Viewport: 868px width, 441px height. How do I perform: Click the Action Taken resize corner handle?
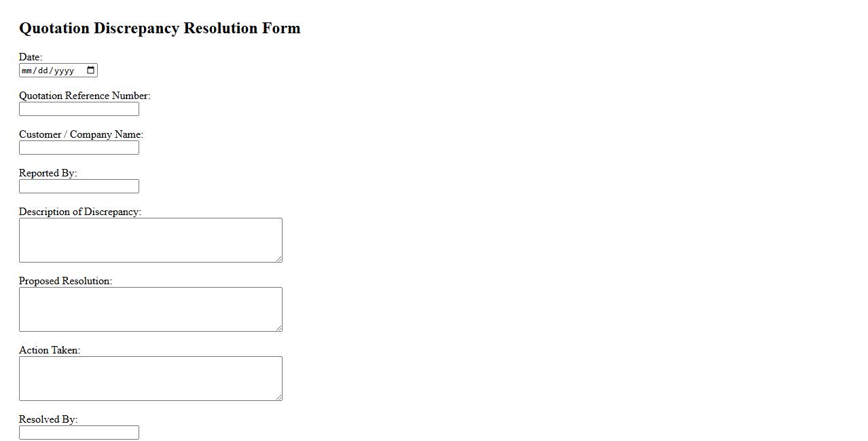point(278,397)
